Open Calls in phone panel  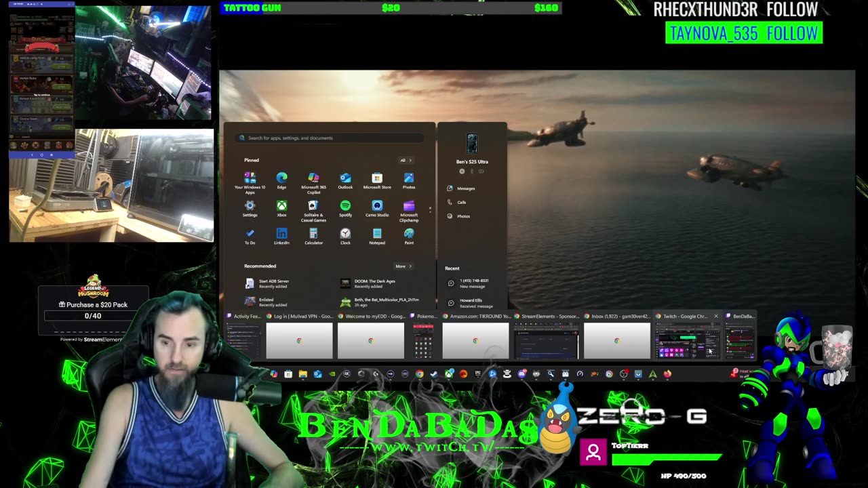tap(457, 202)
